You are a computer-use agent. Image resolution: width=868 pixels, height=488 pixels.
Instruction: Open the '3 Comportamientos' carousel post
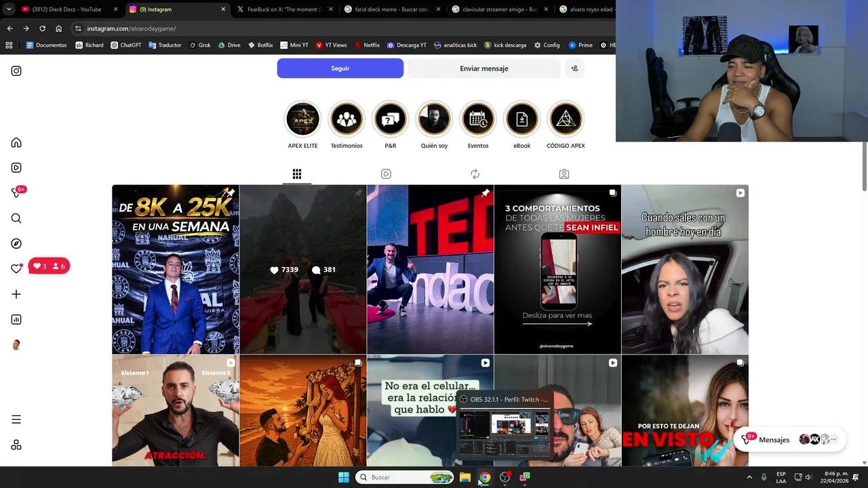pyautogui.click(x=557, y=270)
